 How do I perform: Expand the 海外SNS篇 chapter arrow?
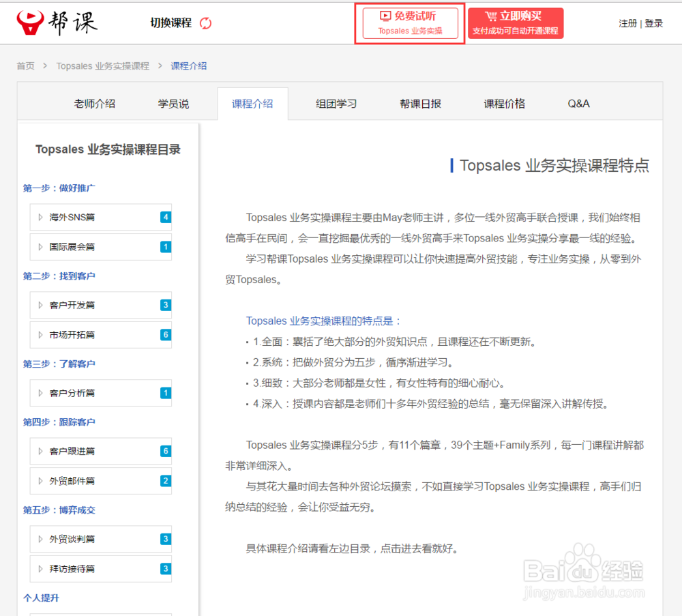click(x=40, y=217)
